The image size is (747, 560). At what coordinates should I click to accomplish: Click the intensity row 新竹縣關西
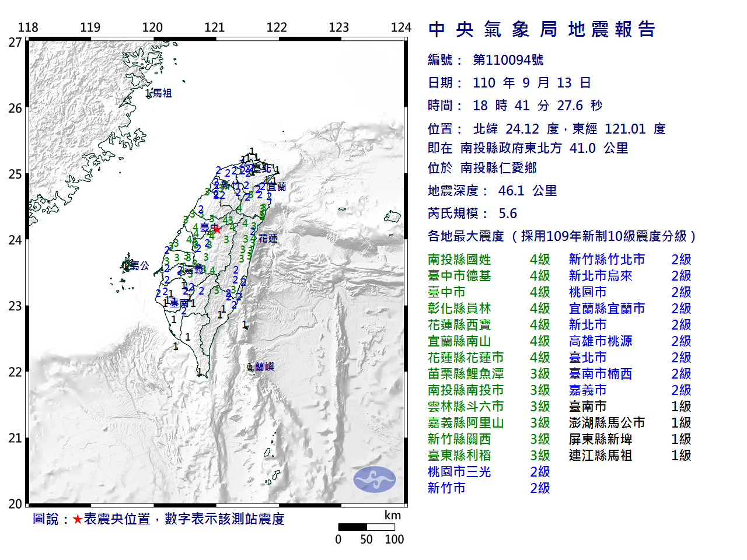pyautogui.click(x=489, y=439)
